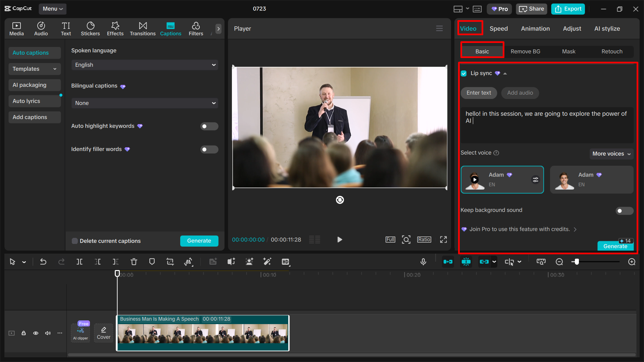Export the project
This screenshot has width=644, height=362.
coord(567,9)
